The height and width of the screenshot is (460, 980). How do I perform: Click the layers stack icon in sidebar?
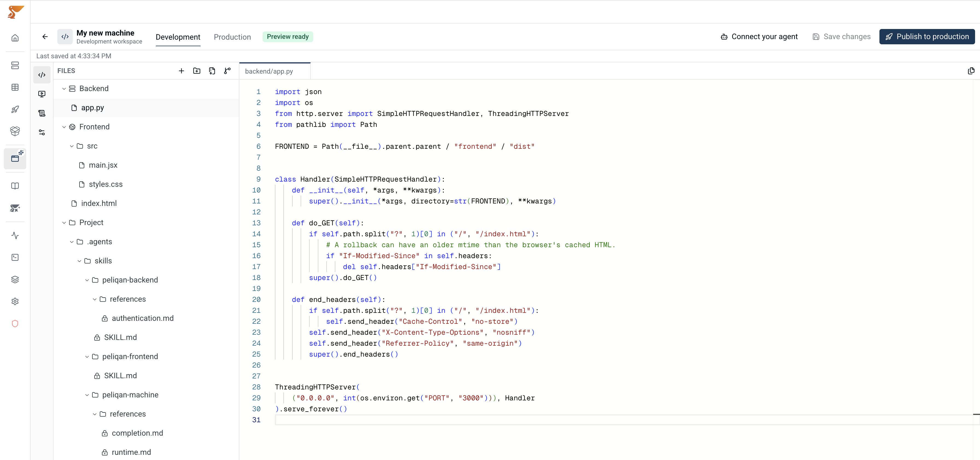click(15, 280)
